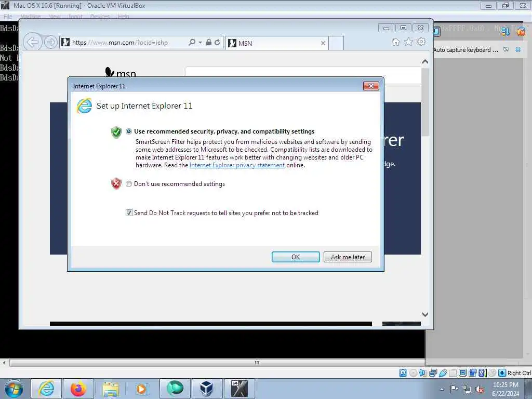Click the VirtualBox mouse integration icon
Screen dimensions: 532x399
pyautogui.click(x=493, y=373)
